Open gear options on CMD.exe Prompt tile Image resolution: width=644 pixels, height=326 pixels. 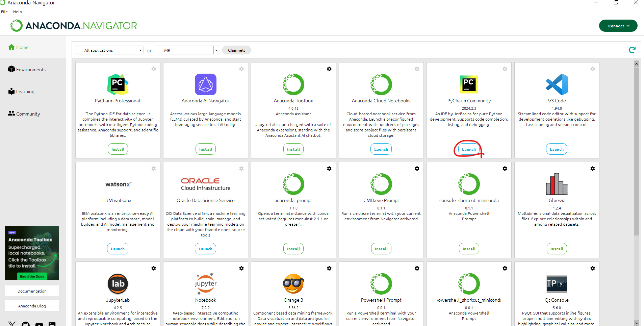[x=417, y=169]
